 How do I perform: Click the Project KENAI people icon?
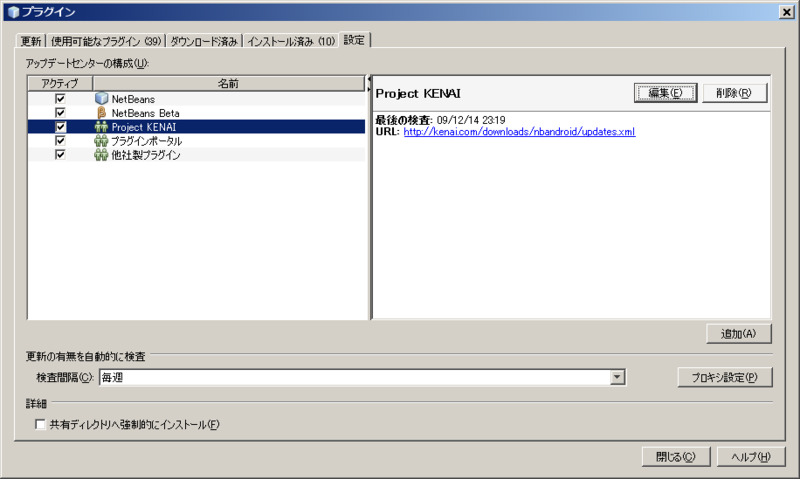click(x=101, y=127)
